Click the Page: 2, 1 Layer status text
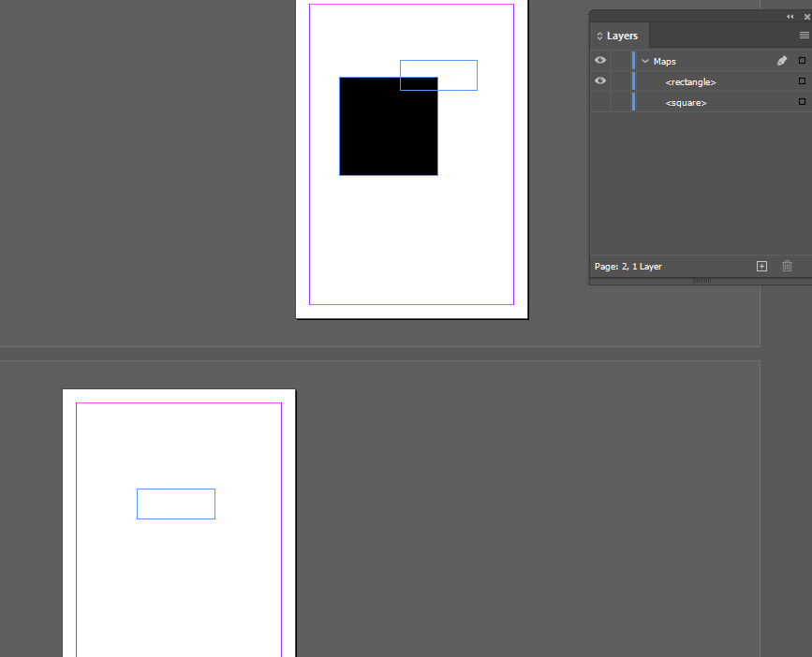The width and height of the screenshot is (812, 657). click(x=627, y=266)
